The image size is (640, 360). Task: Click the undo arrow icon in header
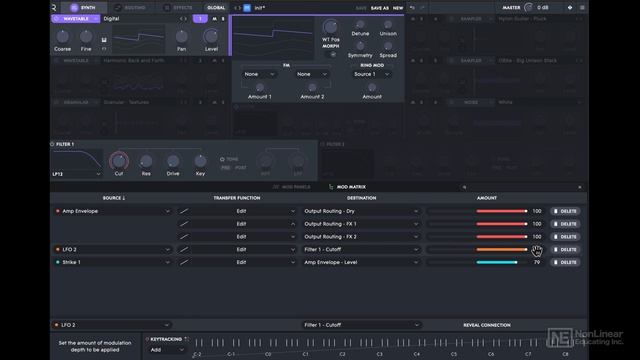click(x=412, y=8)
